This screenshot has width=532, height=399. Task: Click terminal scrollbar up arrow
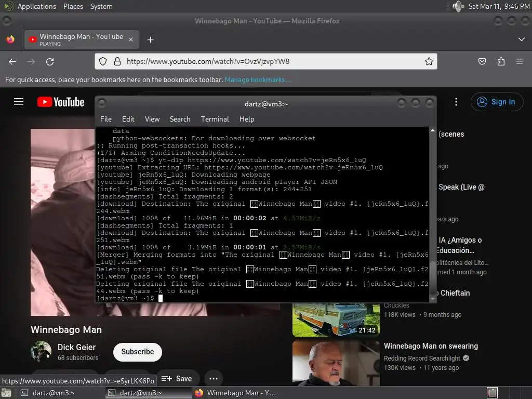point(433,130)
